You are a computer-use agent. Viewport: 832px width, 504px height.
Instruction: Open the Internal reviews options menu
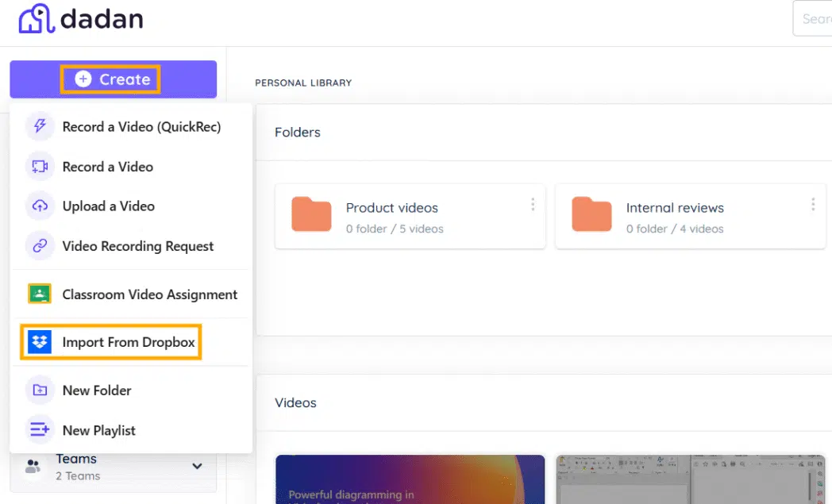tap(813, 205)
